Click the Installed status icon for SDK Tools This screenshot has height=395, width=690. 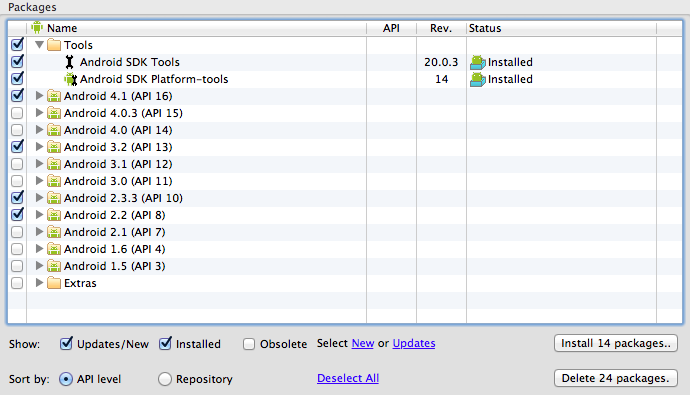(477, 62)
